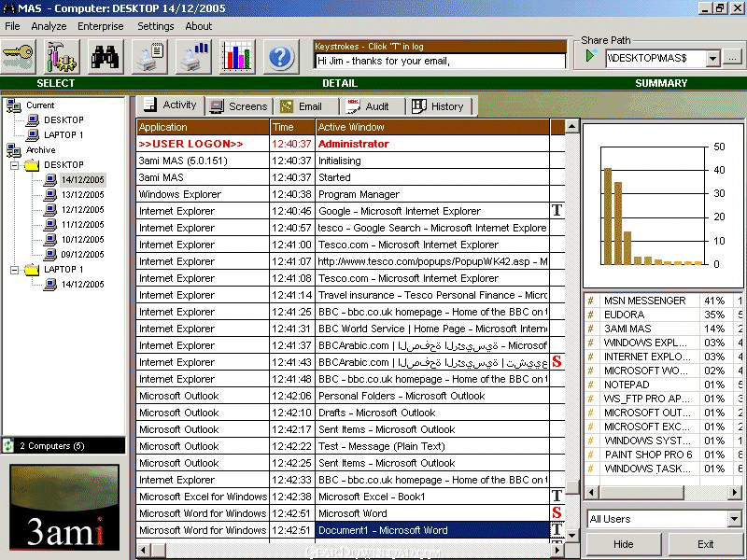747x560 pixels.
Task: Click the activity table scroll down arrow
Action: point(571,535)
